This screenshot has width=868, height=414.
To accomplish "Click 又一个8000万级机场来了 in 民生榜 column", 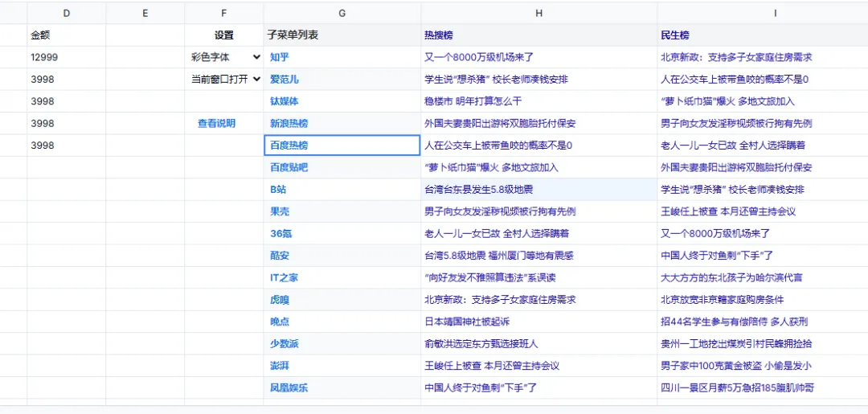I will (x=715, y=234).
